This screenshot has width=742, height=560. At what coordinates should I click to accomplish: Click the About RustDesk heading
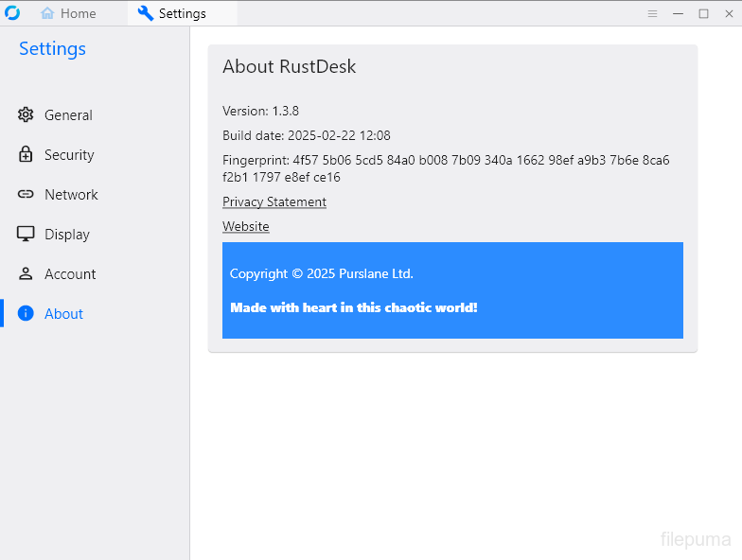pyautogui.click(x=290, y=67)
